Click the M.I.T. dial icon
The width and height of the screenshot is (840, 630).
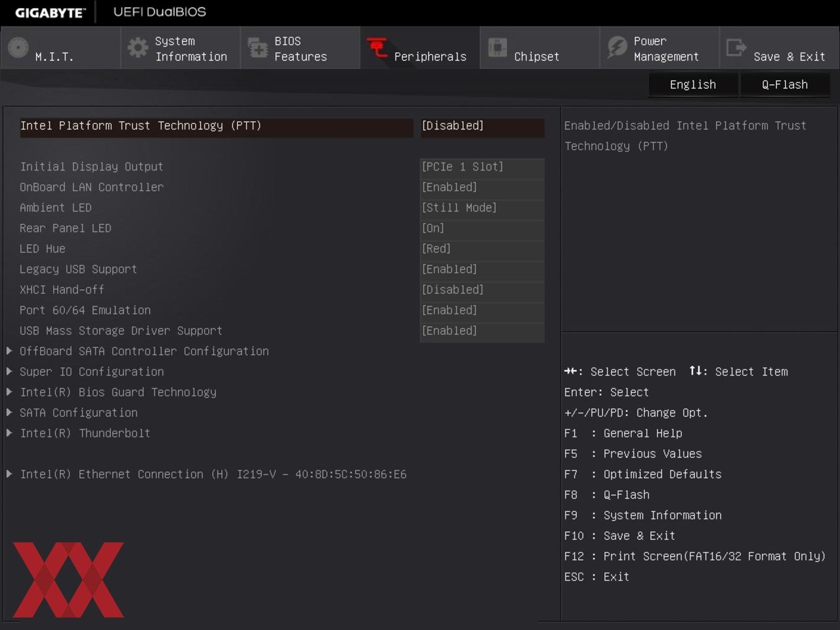click(19, 48)
